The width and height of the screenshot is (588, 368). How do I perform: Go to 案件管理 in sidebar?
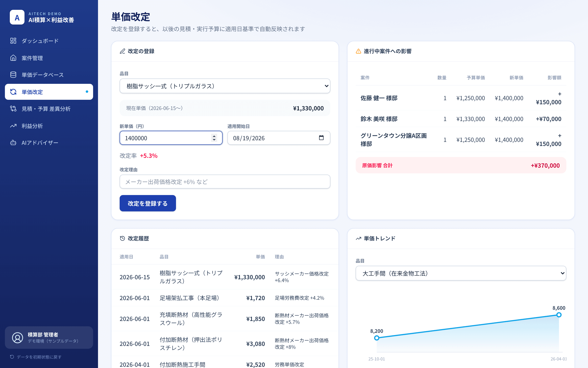[49, 58]
